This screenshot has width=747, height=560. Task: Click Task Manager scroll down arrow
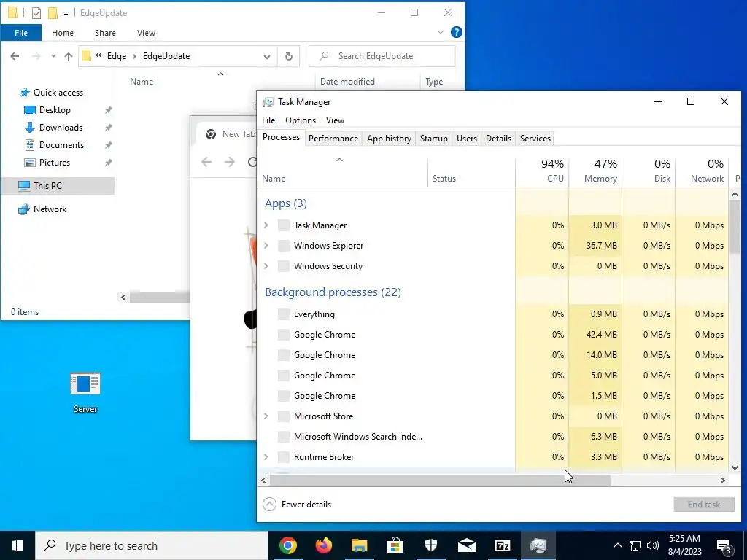point(735,468)
